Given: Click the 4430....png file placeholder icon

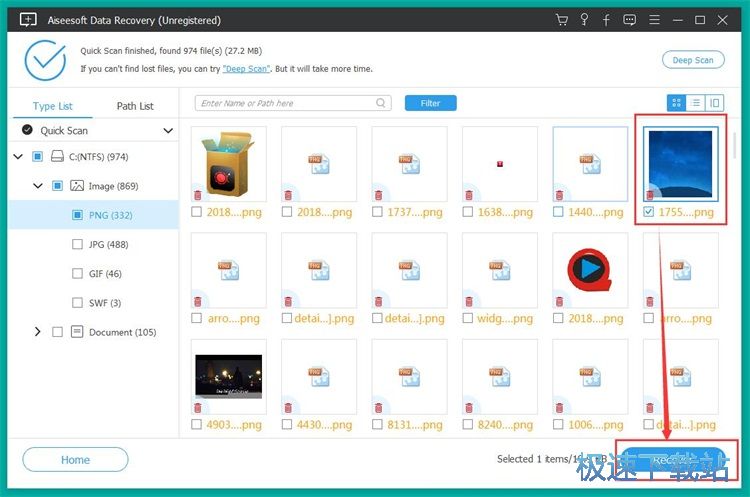Looking at the screenshot, I should [x=319, y=376].
